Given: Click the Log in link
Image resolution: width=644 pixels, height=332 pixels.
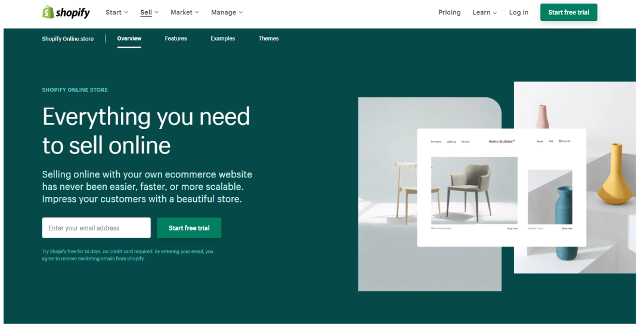Looking at the screenshot, I should (519, 13).
